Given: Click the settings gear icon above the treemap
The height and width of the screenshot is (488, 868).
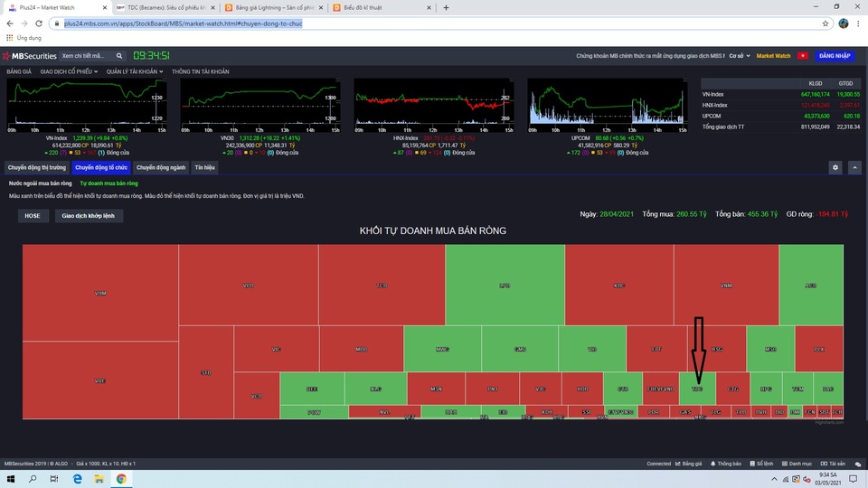Looking at the screenshot, I should [x=835, y=167].
